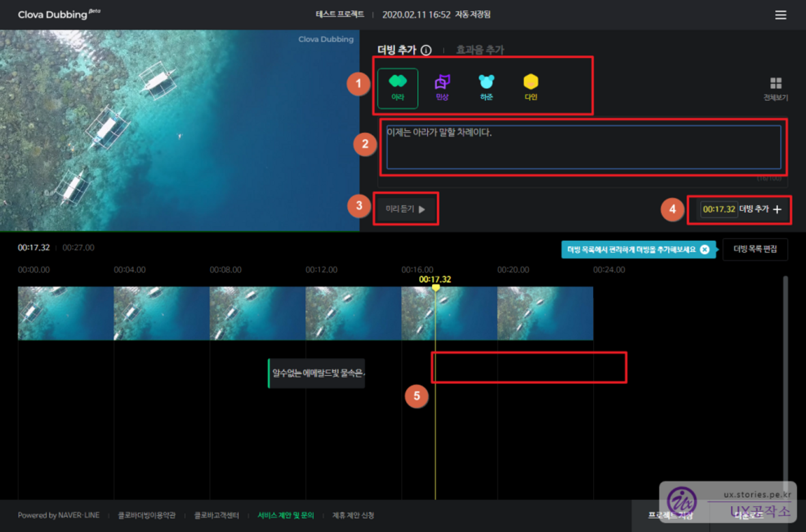The height and width of the screenshot is (532, 806).
Task: Open the hamburger menu
Action: (781, 15)
